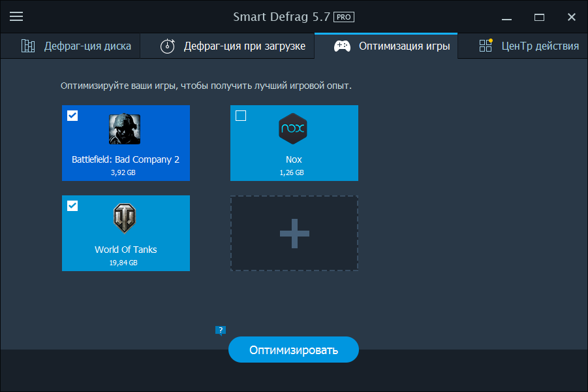The height and width of the screenshot is (392, 588).
Task: Switch to Дефраг-ция диска tab
Action: click(70, 46)
